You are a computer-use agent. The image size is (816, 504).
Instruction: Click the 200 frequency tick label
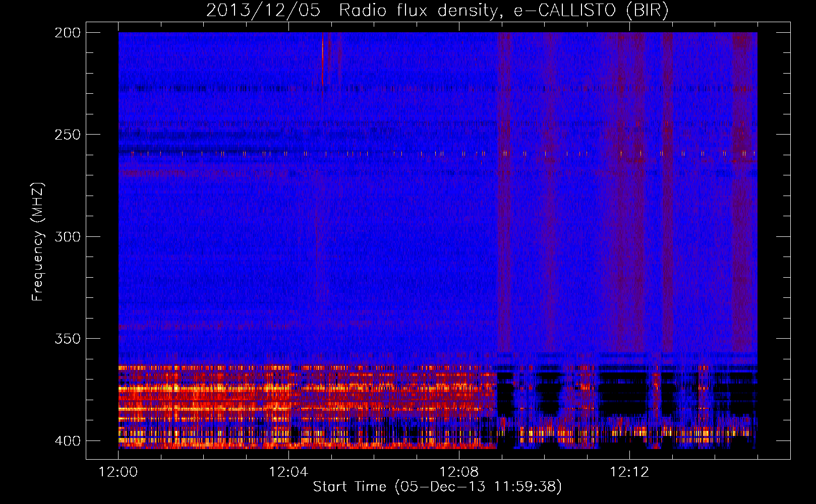pos(67,33)
